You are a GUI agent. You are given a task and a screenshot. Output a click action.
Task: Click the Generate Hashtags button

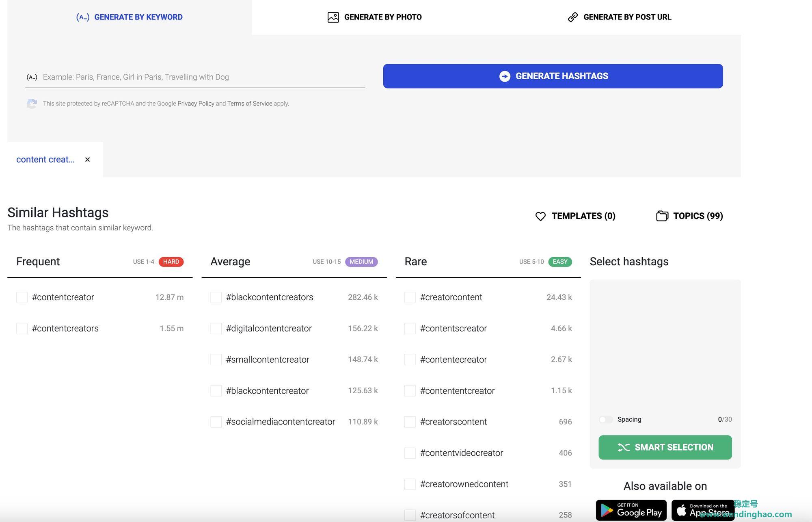[553, 76]
